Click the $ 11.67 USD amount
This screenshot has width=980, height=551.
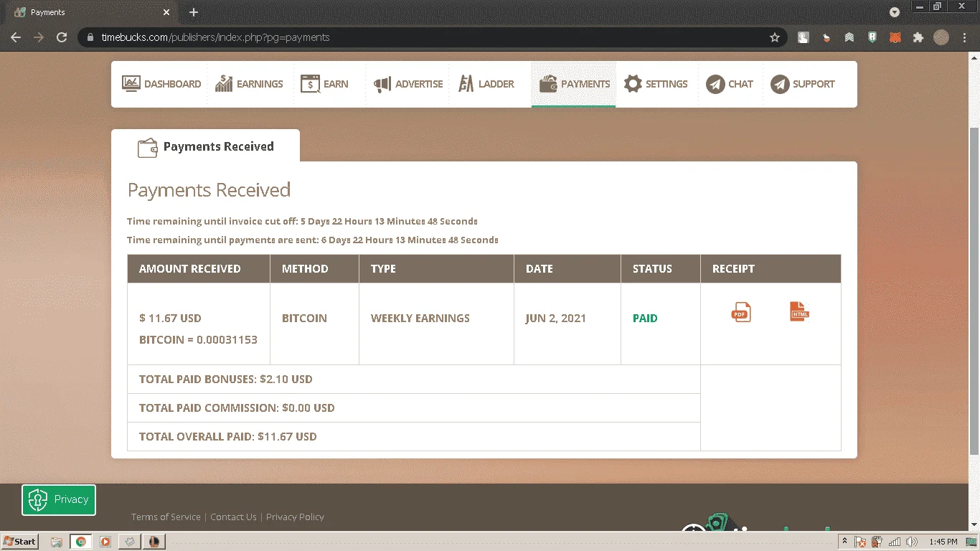[170, 319]
